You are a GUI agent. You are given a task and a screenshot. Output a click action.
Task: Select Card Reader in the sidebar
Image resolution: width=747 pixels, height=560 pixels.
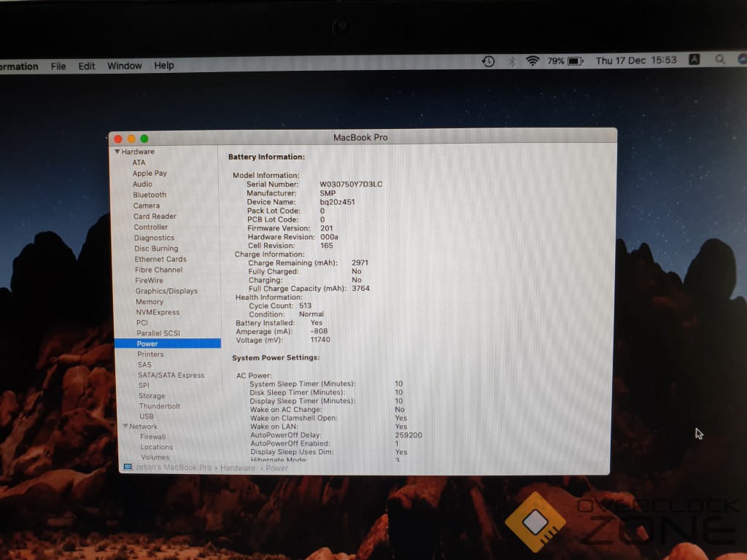[155, 216]
